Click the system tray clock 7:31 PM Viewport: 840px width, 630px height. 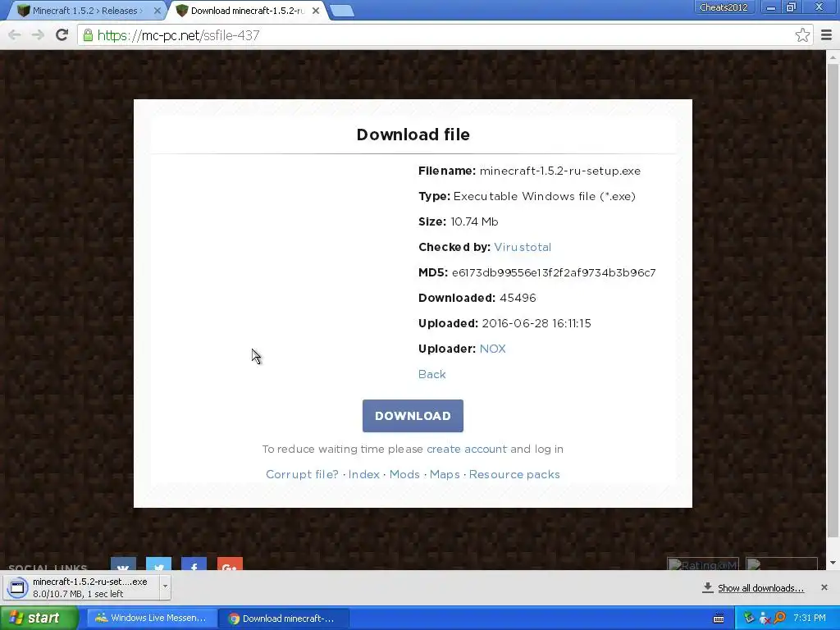810,619
